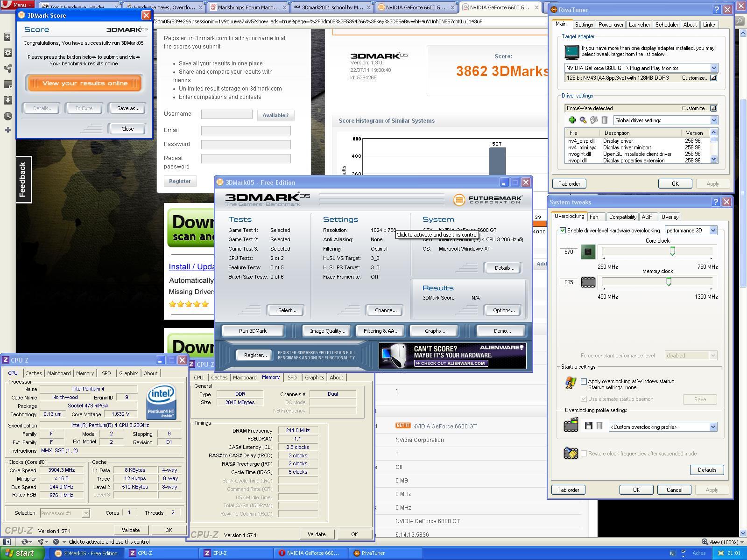Click the GPU core chip icon under Core clock
The width and height of the screenshot is (747, 560).
[x=588, y=252]
